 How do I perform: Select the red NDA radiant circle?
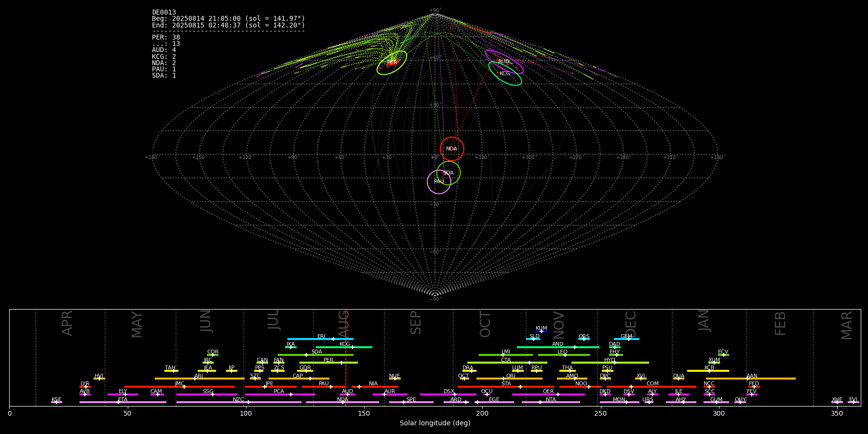coord(452,149)
